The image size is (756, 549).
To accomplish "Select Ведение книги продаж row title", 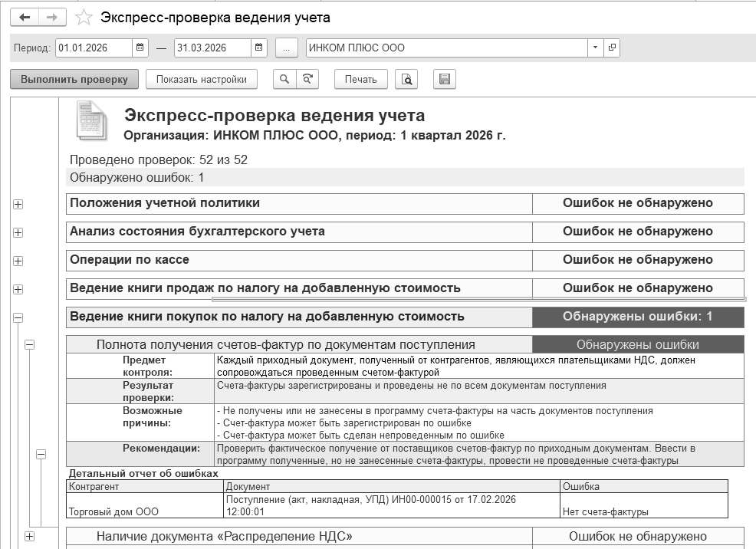I will point(265,288).
